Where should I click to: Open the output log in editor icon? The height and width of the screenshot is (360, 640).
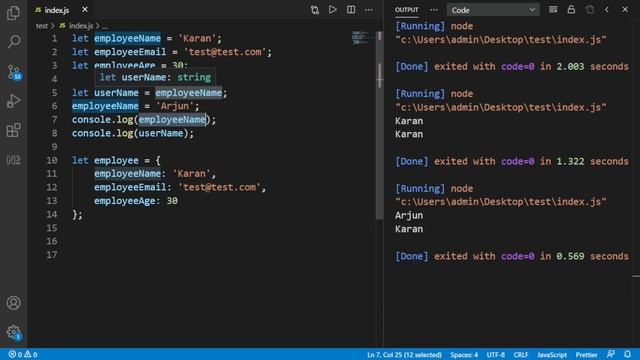point(589,9)
